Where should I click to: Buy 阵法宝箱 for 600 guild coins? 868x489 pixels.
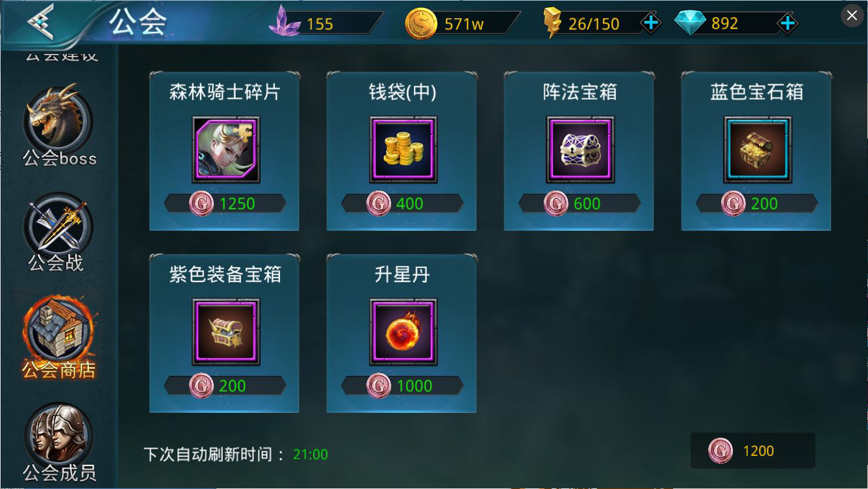tap(580, 204)
